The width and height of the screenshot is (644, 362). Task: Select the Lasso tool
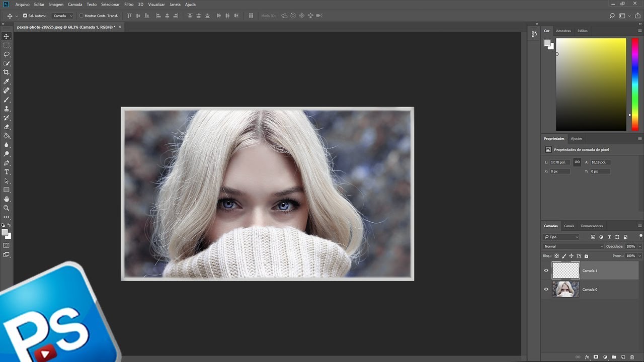pos(7,54)
